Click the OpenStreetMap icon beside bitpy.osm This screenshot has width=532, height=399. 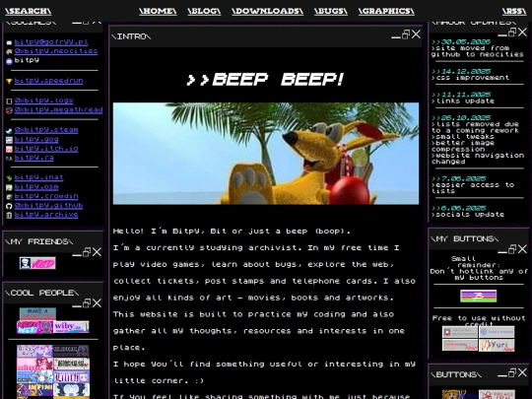coord(9,187)
